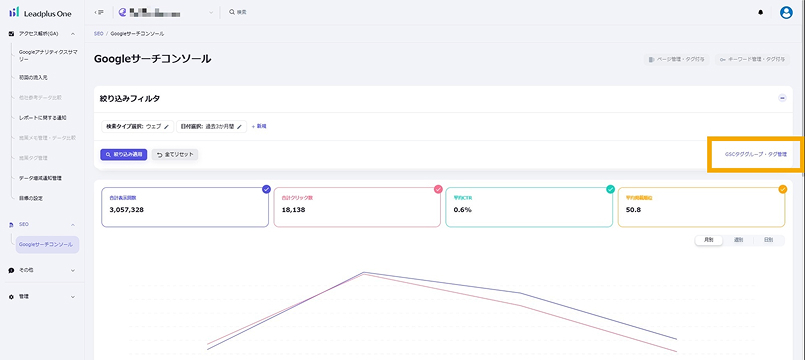Click the 0.6% value
Screen dimensions: 805x360
pos(462,209)
